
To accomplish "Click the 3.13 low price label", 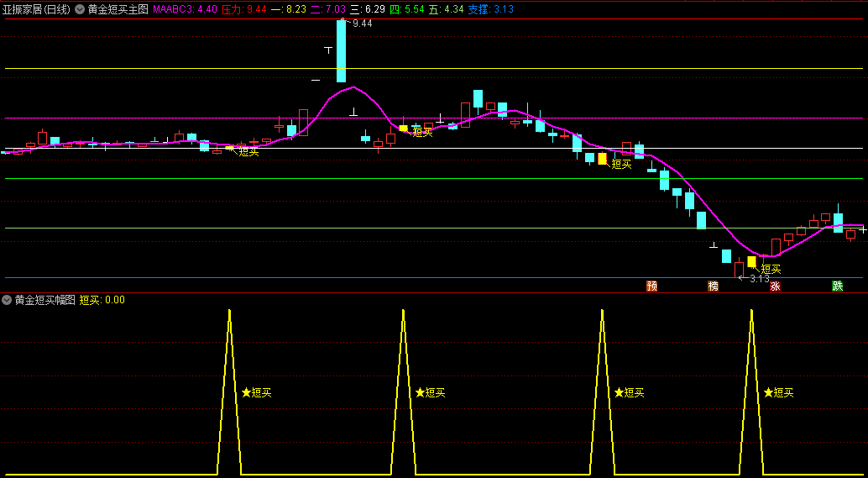I will coord(760,279).
